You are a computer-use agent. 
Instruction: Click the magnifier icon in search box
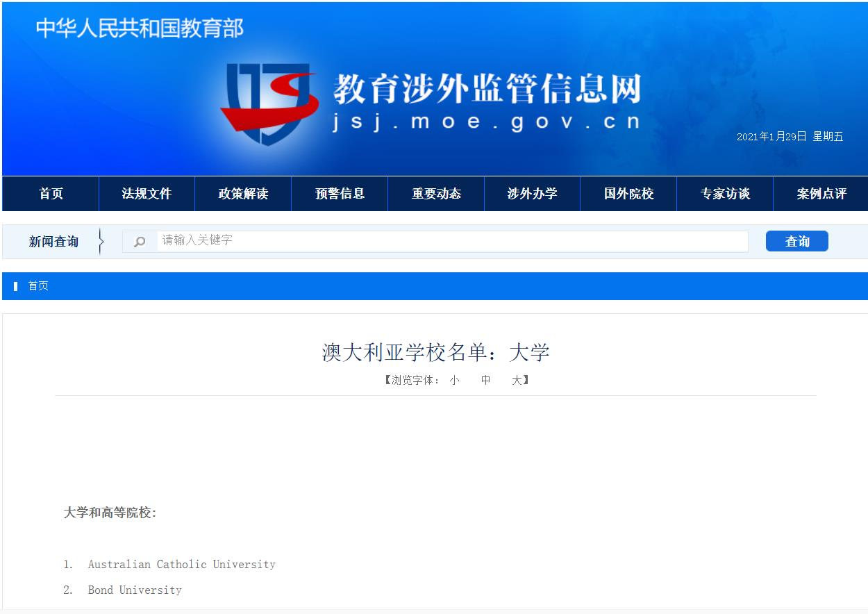pyautogui.click(x=140, y=242)
